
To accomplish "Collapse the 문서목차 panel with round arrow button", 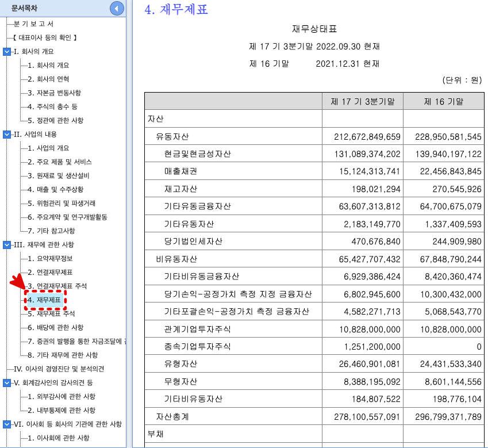I will click(117, 9).
